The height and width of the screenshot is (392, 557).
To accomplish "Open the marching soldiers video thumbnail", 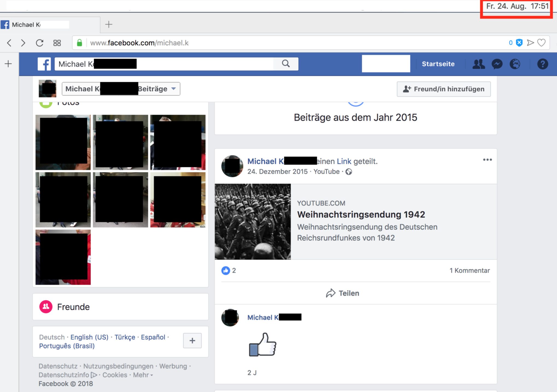I will pyautogui.click(x=253, y=221).
